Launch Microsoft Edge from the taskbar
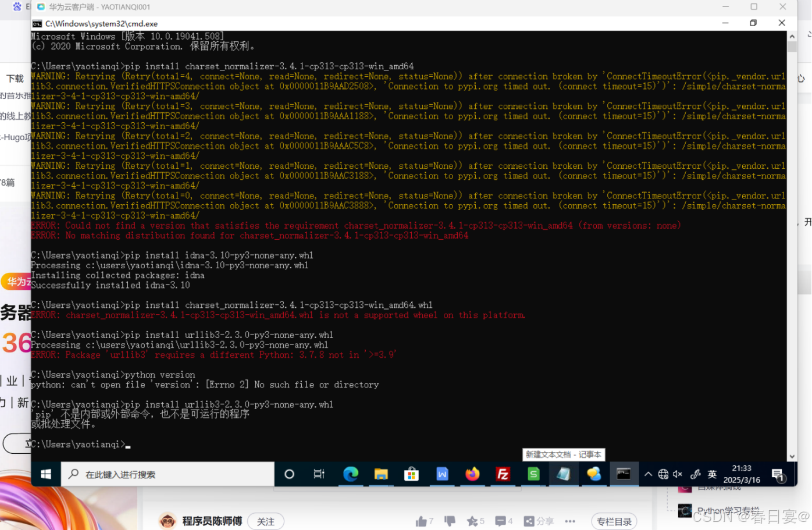This screenshot has width=812, height=530. [x=351, y=474]
